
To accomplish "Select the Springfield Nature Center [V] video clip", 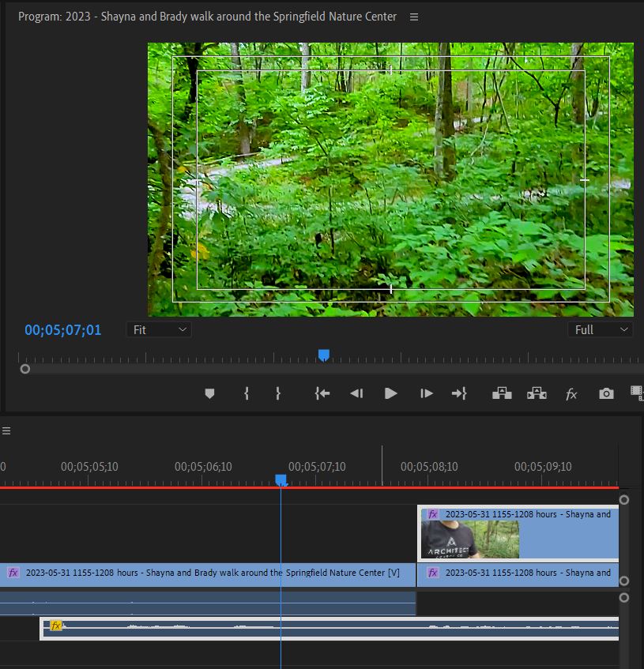I will pos(208,575).
